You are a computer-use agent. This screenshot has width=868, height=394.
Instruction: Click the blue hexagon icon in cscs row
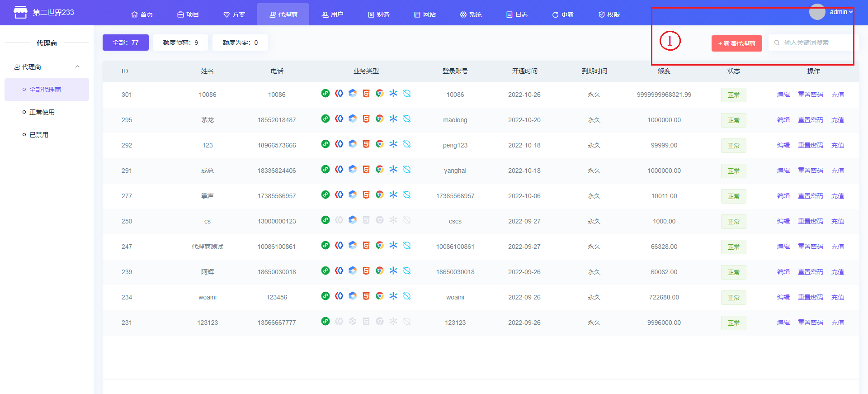[x=353, y=220]
